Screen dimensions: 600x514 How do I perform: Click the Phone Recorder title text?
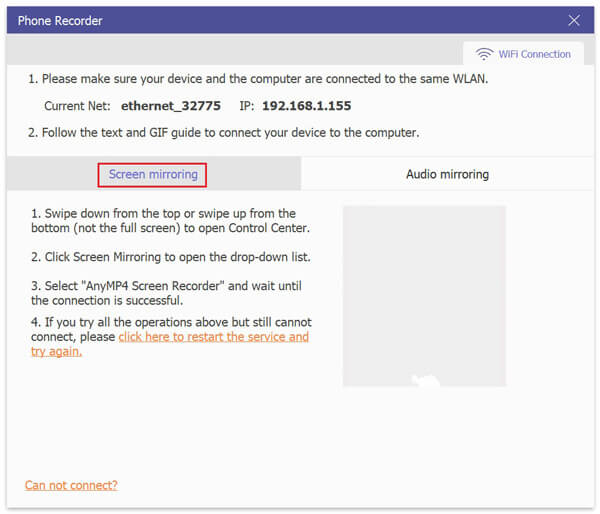[x=60, y=20]
